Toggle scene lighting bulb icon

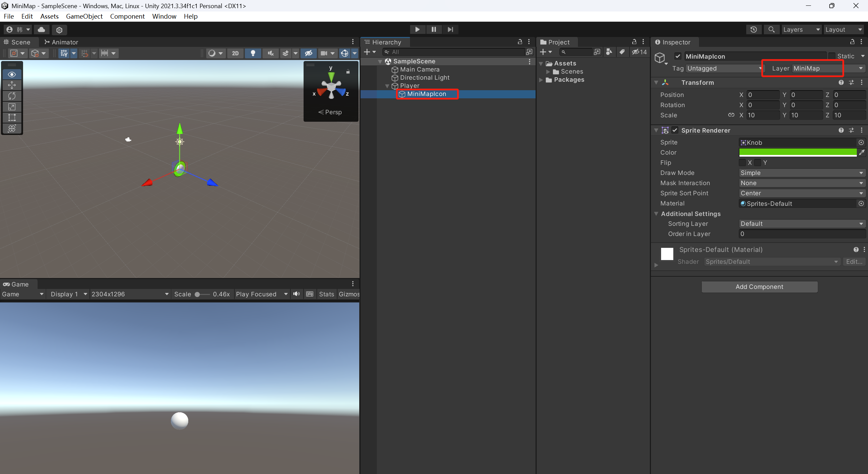tap(253, 53)
